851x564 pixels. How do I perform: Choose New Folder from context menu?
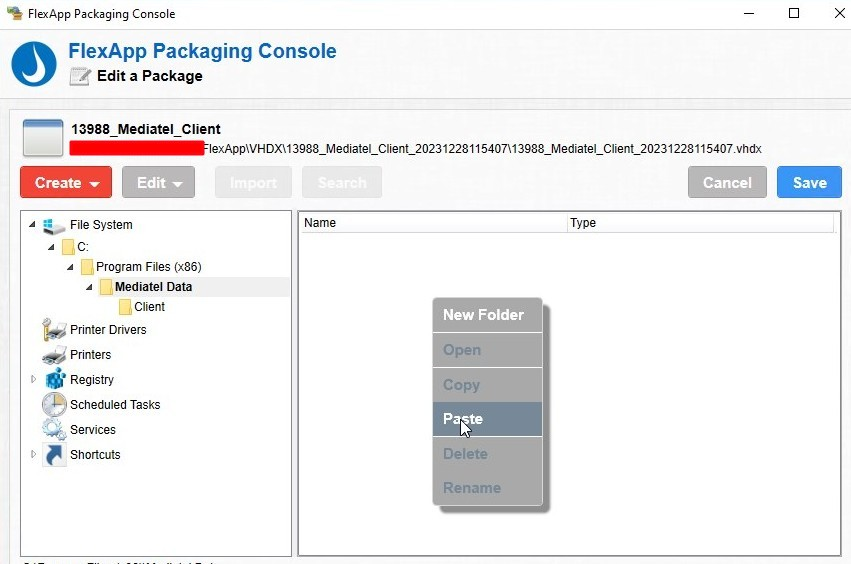[x=487, y=315]
